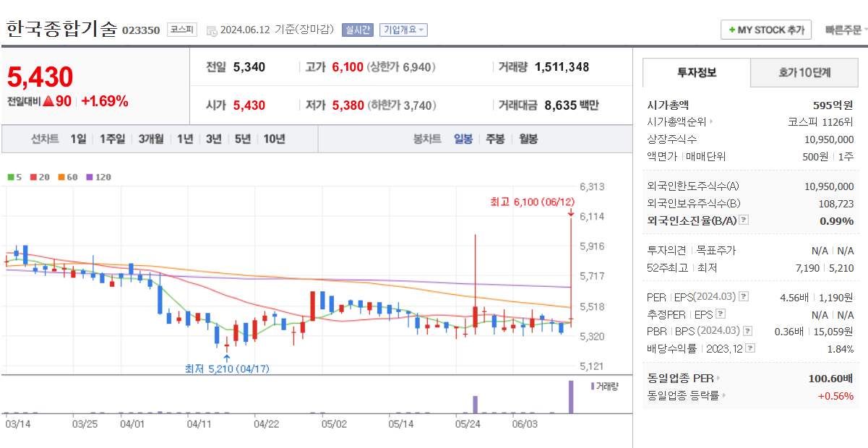The height and width of the screenshot is (448, 868).
Task: Click the 코스피 1126위 ranking value
Action: (820, 121)
